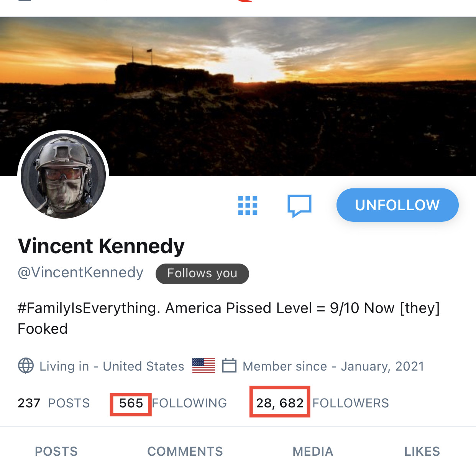
Task: Click the globe icon beside Living in
Action: pyautogui.click(x=26, y=366)
